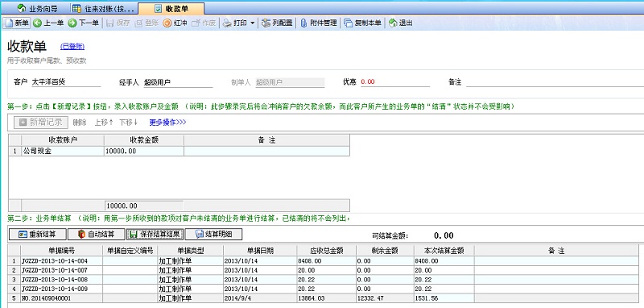644x308 pixels.
Task: Select row NO.201409040001
Action: 324,298
